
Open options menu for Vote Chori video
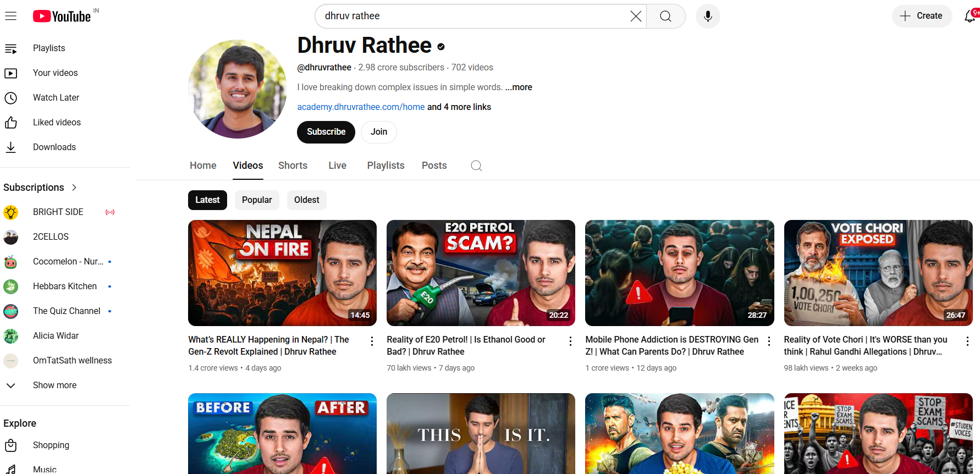[x=967, y=341]
